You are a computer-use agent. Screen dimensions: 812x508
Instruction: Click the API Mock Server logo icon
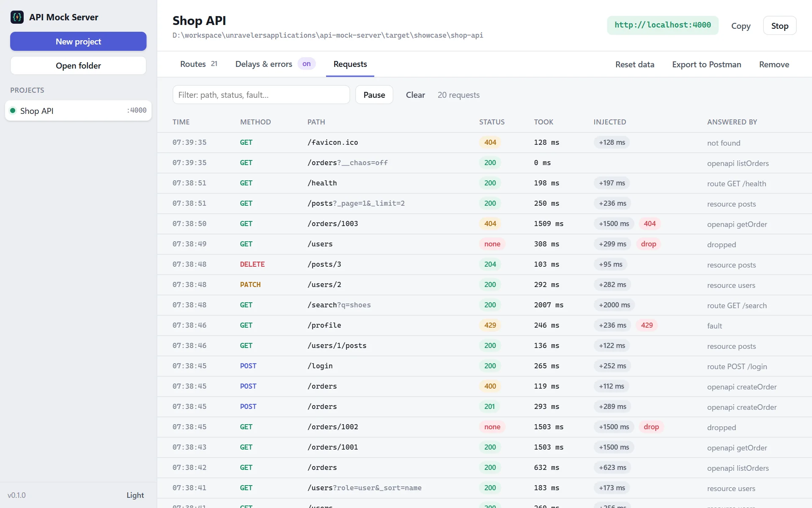17,17
